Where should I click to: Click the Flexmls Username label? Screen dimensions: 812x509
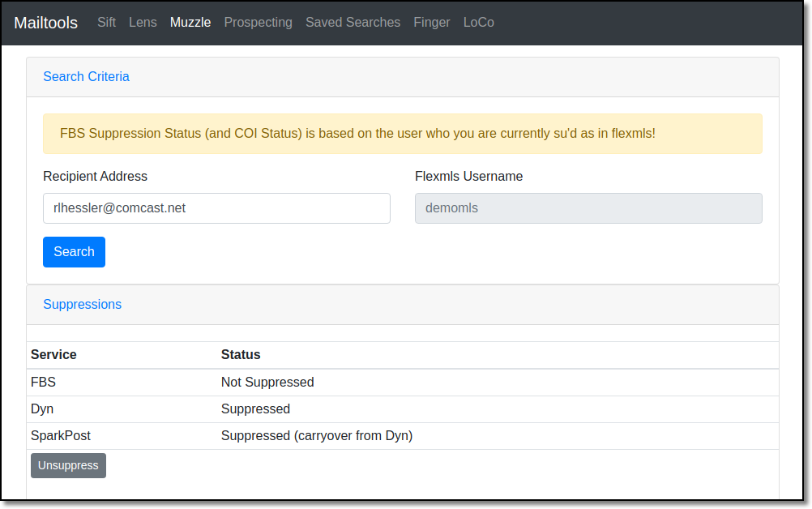click(x=468, y=177)
